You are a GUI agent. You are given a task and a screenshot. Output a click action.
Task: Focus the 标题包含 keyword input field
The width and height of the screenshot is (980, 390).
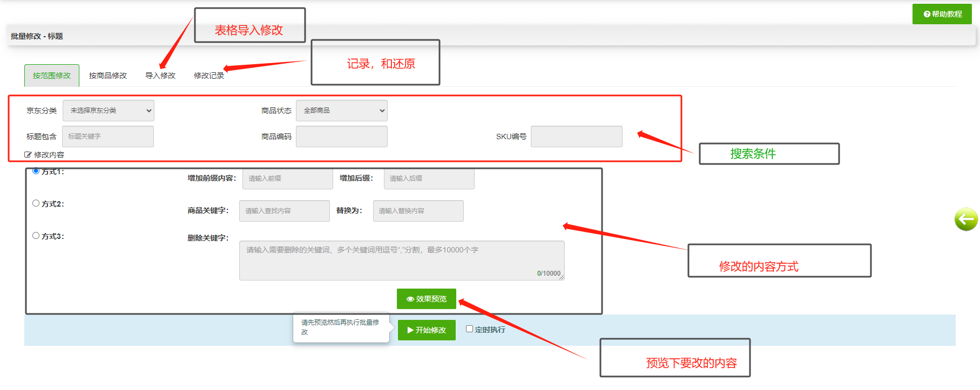click(108, 136)
